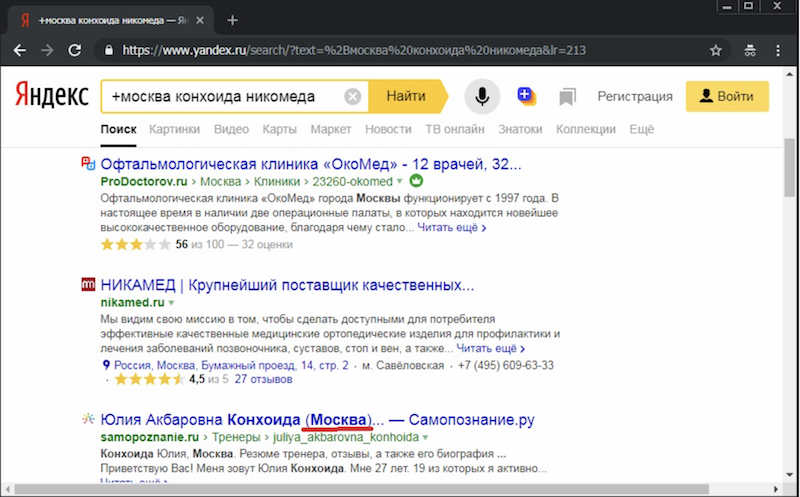Open the Карты tab
This screenshot has height=497, width=800.
(x=280, y=129)
